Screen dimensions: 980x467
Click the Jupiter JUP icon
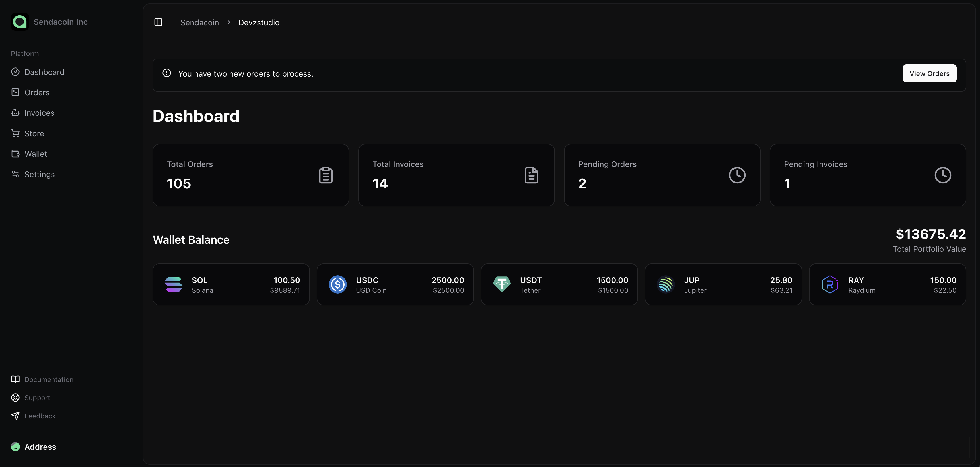(x=666, y=284)
